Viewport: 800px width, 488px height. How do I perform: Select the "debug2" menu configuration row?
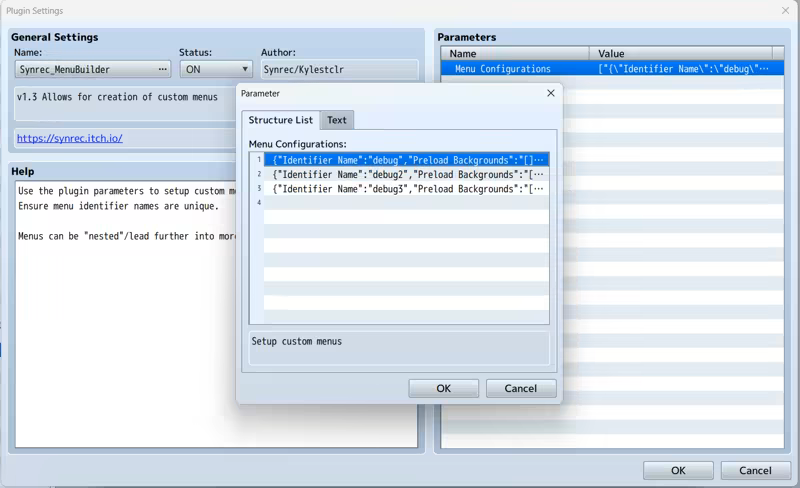[x=406, y=174]
